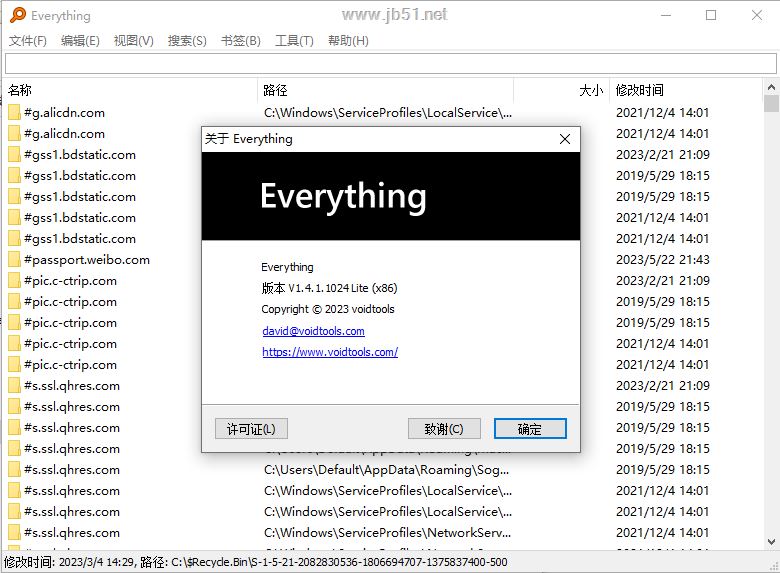Open the david@voidtools.com email link
This screenshot has width=780, height=573.
[x=313, y=331]
